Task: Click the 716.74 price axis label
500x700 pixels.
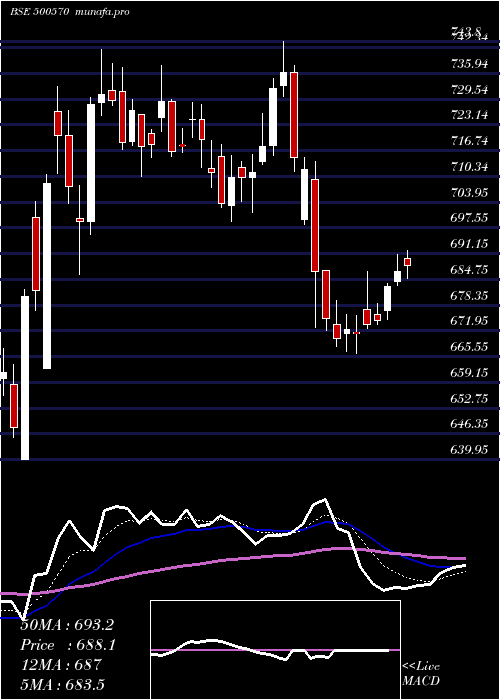Action: [469, 142]
